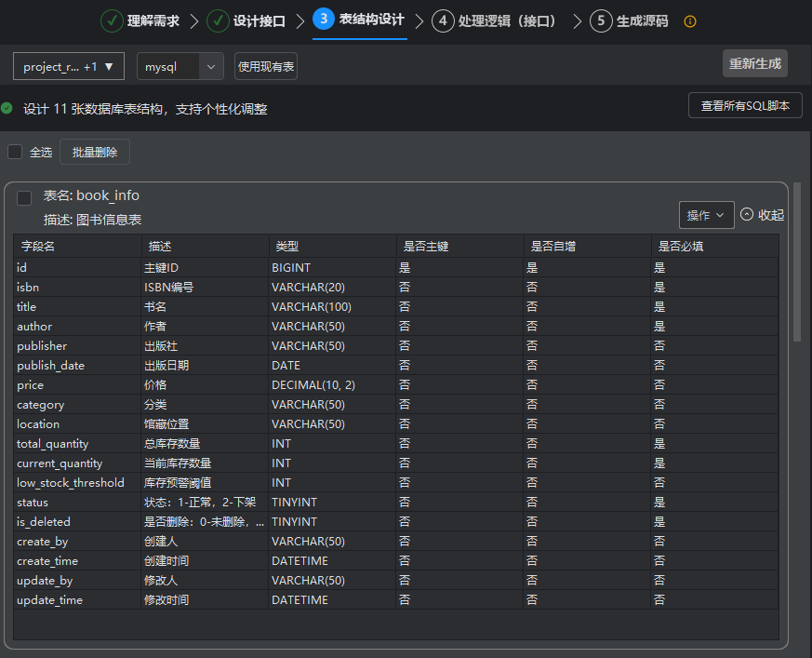Switch to the 生成源码 step
The height and width of the screenshot is (658, 812).
[x=642, y=20]
